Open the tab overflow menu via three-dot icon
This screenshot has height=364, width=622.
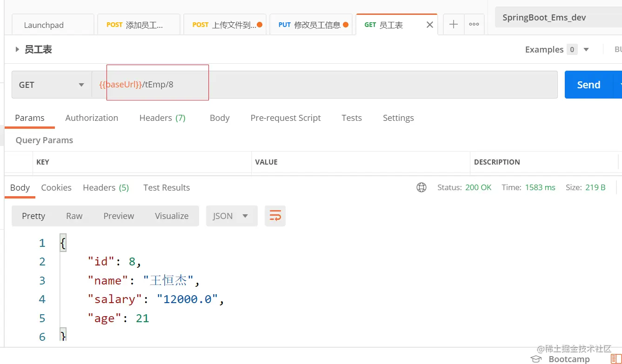point(474,24)
